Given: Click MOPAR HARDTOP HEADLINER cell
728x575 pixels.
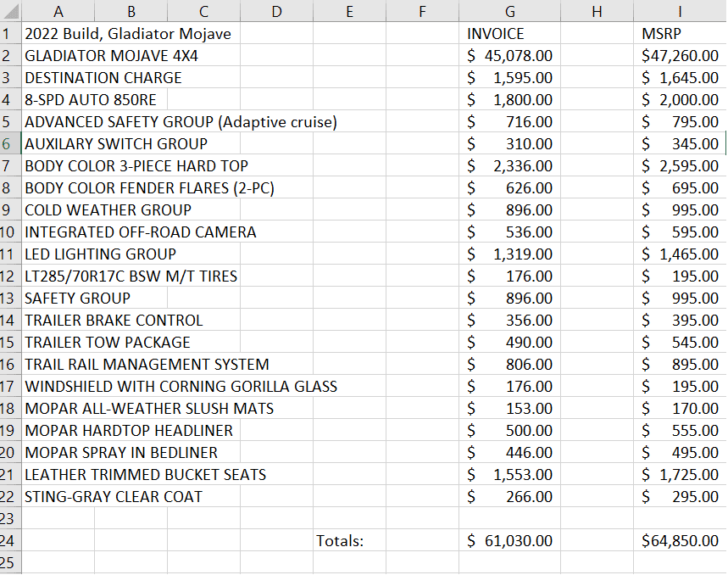Looking at the screenshot, I should (x=129, y=431).
